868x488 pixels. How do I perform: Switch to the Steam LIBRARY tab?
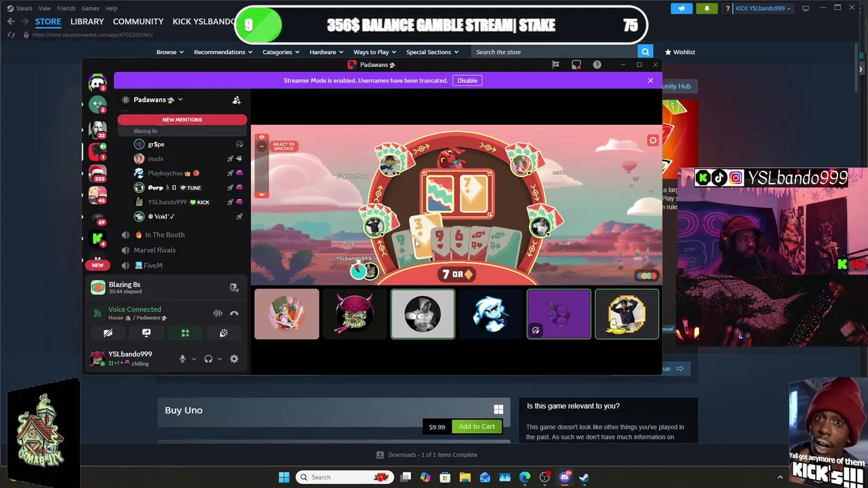tap(87, 22)
